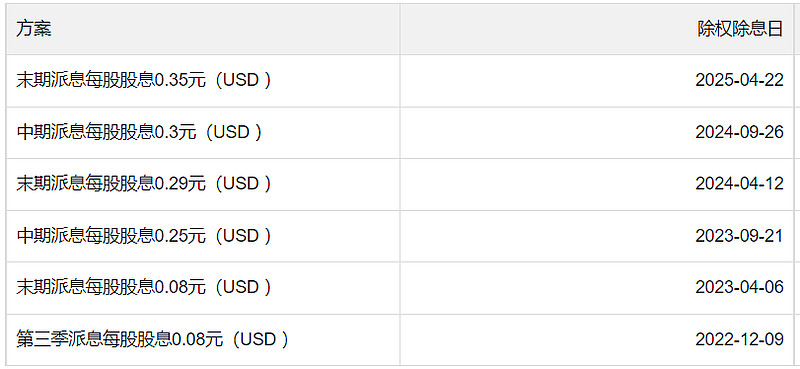
Task: Select the 中期派息每股股息0.25元 (USD) cell
Action: click(x=203, y=236)
